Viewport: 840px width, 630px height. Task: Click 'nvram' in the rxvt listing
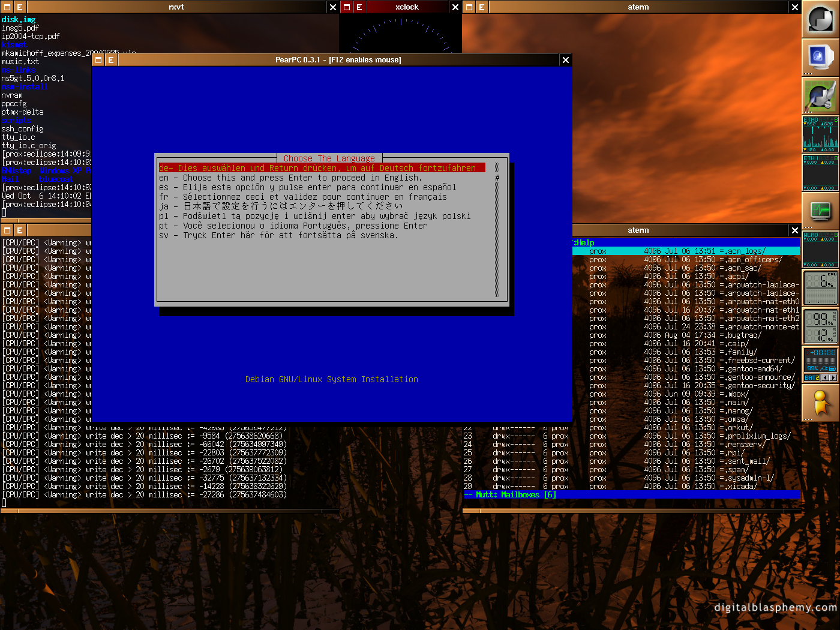coord(12,95)
